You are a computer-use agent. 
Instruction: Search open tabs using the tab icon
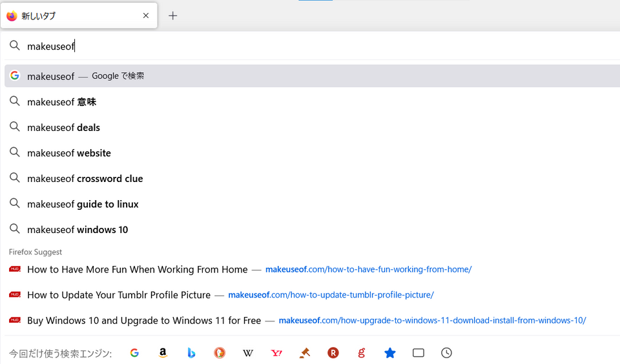tap(418, 353)
